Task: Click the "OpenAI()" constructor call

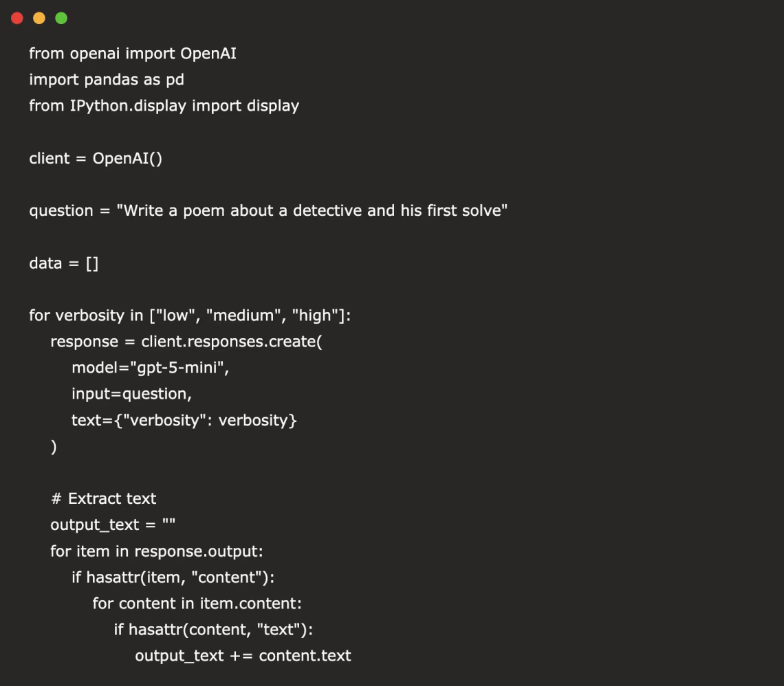Action: [x=127, y=158]
